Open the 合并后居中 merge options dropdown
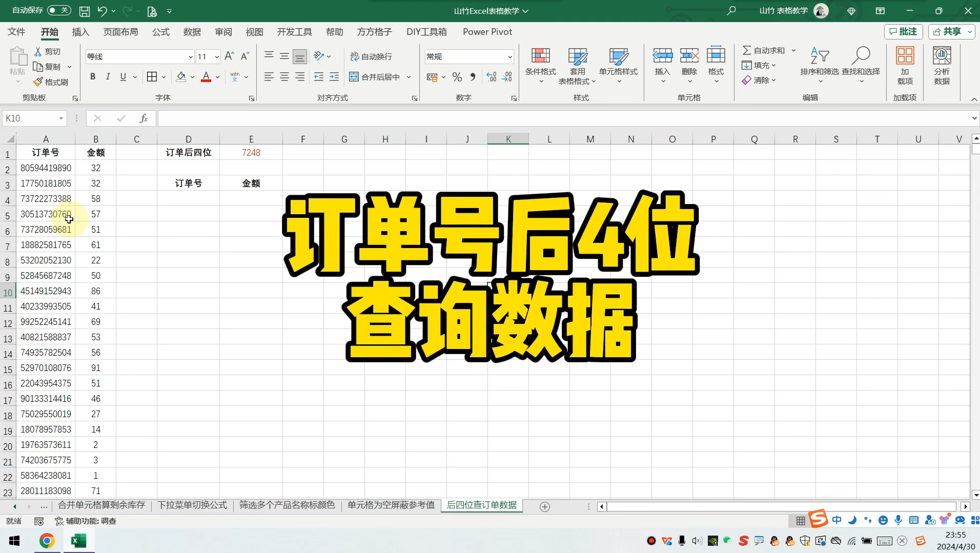 (x=407, y=77)
